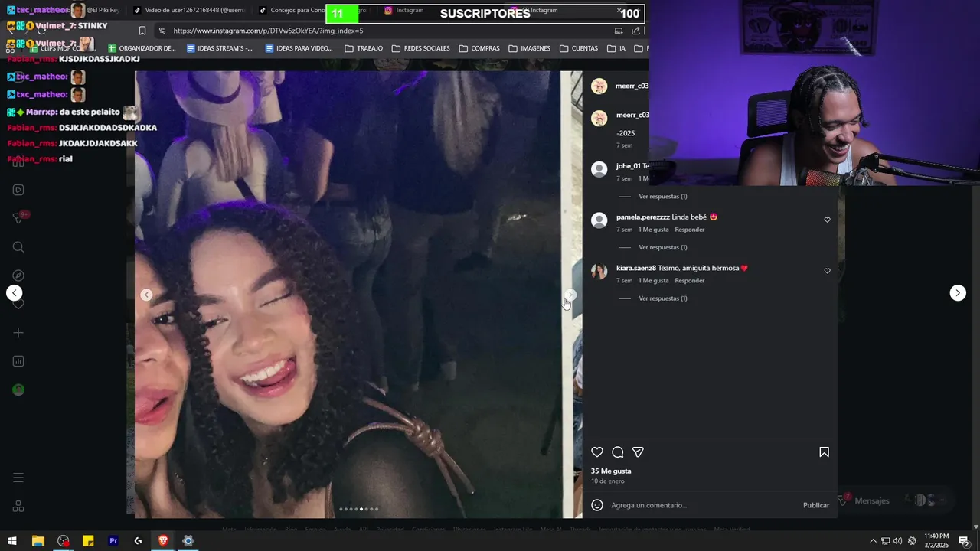The image size is (980, 551).
Task: Open the Brave browser taskbar icon
Action: (163, 541)
